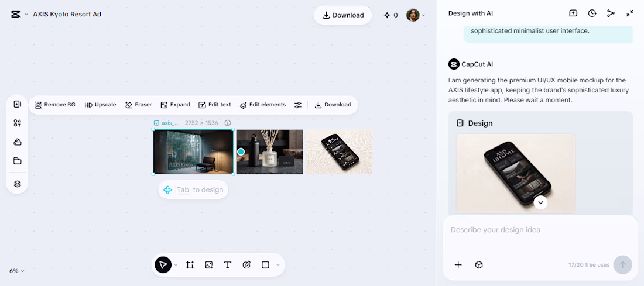644x286 pixels.
Task: Click the Design with AI panel title
Action: 471,13
